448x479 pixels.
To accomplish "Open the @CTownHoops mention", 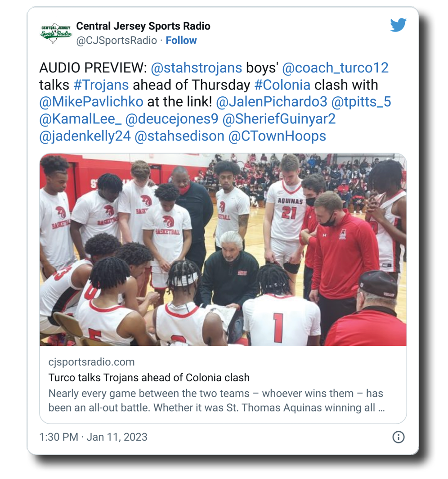I will point(277,136).
